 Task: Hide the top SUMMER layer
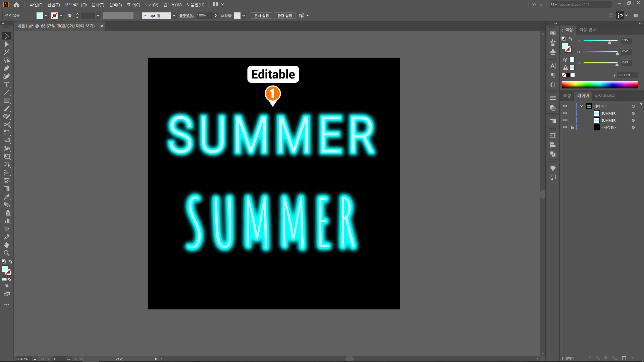565,113
